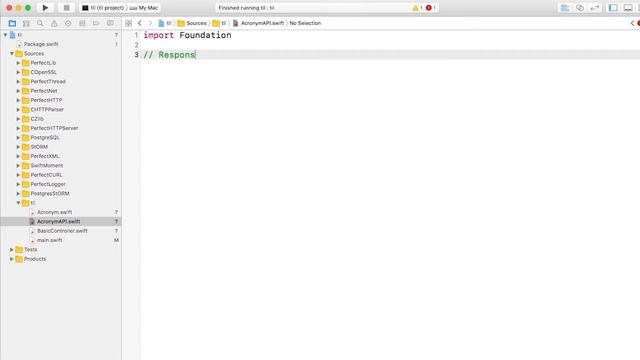Toggle the Debug area visibility

tap(628, 8)
